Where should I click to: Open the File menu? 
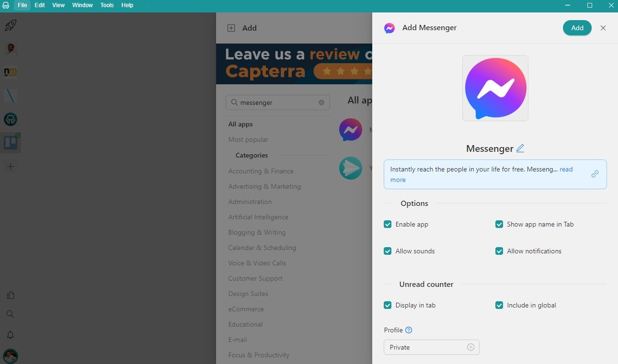point(22,5)
